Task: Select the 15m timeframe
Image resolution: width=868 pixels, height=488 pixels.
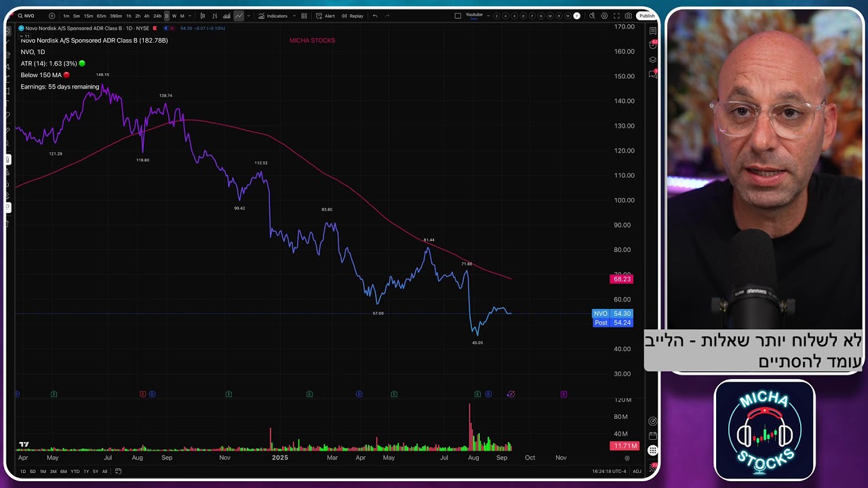Action: [88, 16]
